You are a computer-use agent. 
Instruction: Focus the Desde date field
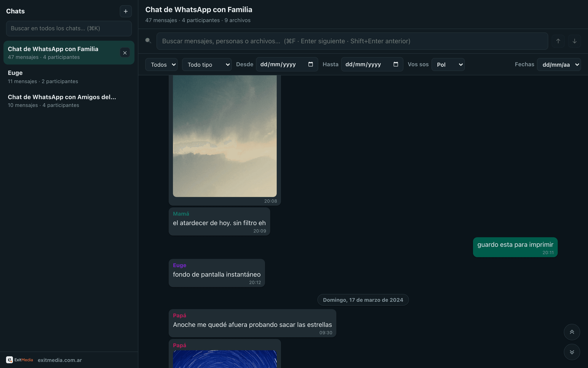coord(287,64)
